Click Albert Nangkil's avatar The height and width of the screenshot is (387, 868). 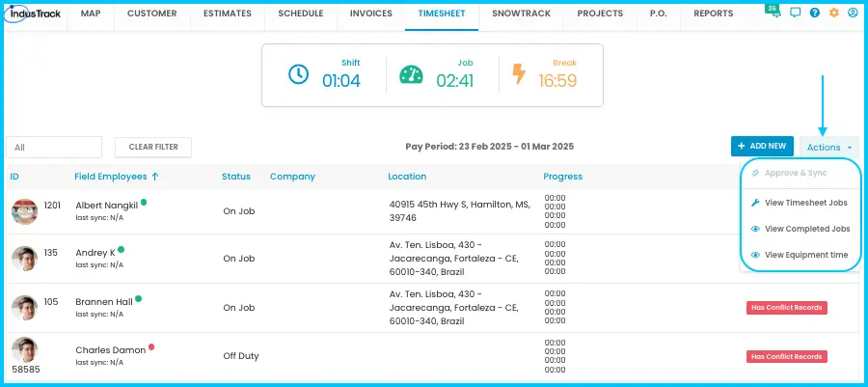tap(24, 211)
